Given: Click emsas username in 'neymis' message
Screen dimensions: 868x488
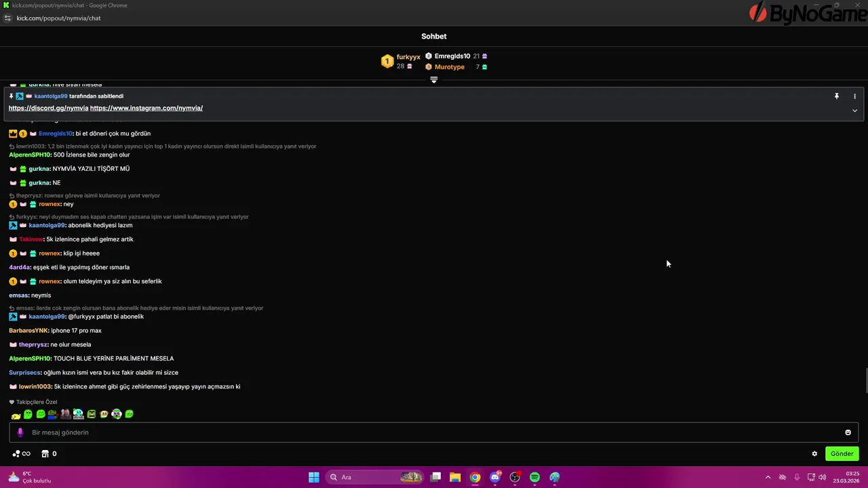Looking at the screenshot, I should (19, 296).
